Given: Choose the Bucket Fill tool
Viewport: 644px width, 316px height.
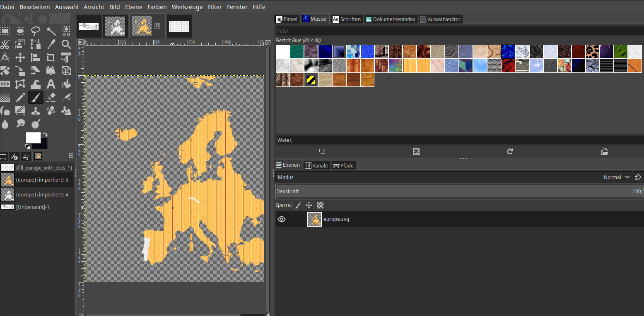Looking at the screenshot, I should (x=66, y=84).
